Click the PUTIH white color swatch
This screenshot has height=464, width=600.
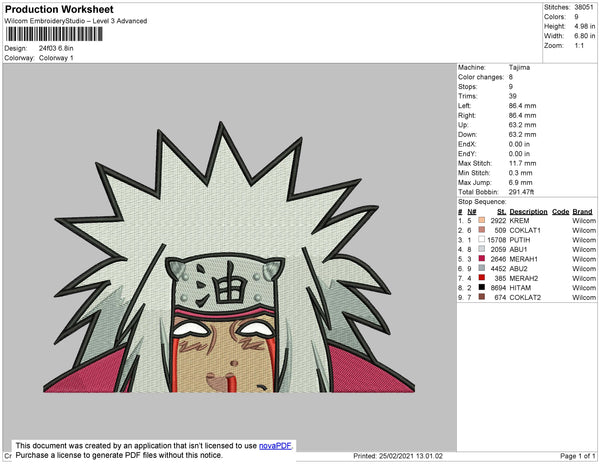click(481, 239)
